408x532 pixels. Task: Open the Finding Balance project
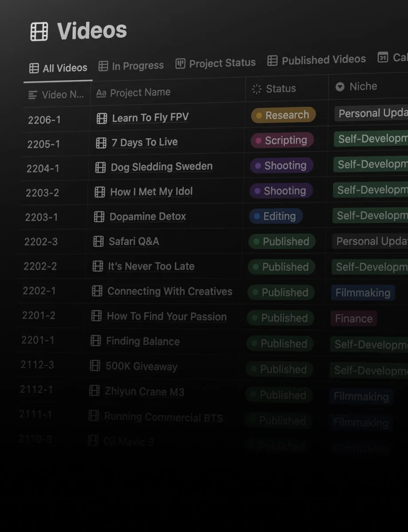[x=143, y=341]
